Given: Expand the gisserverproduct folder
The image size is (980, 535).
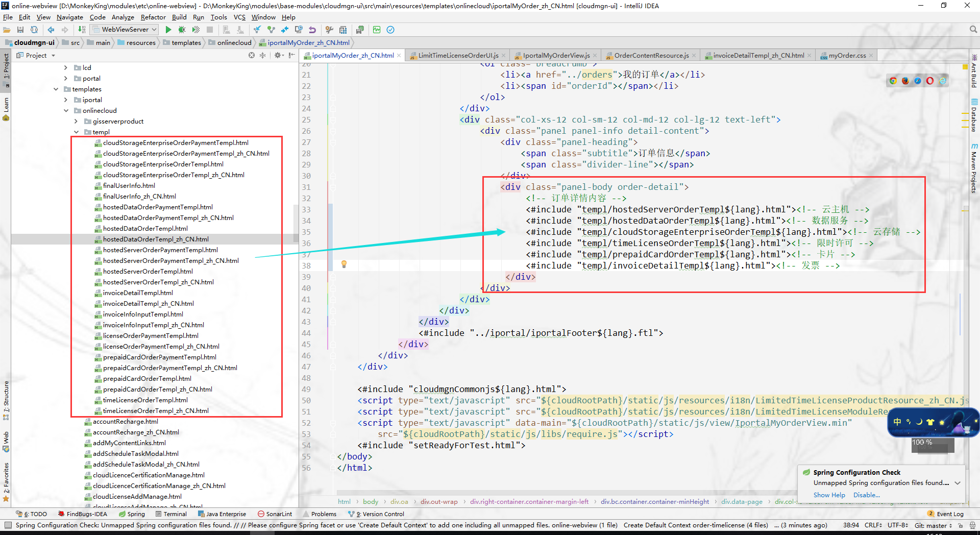Looking at the screenshot, I should (76, 121).
